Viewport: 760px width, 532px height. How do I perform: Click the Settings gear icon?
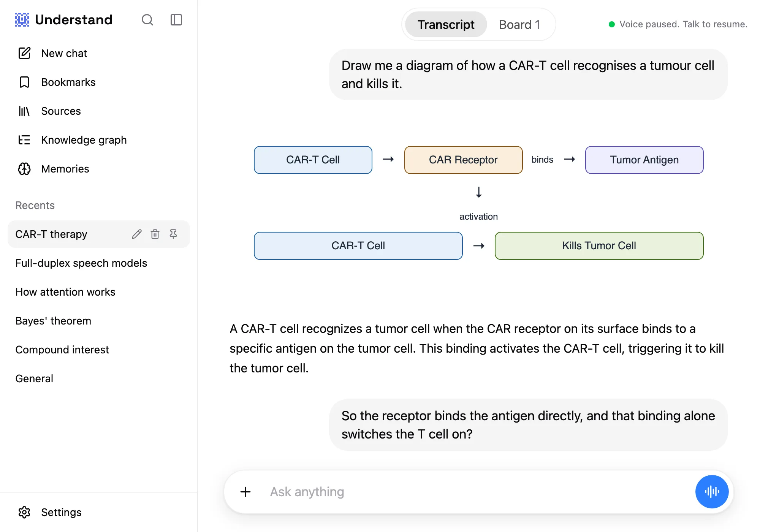[24, 512]
